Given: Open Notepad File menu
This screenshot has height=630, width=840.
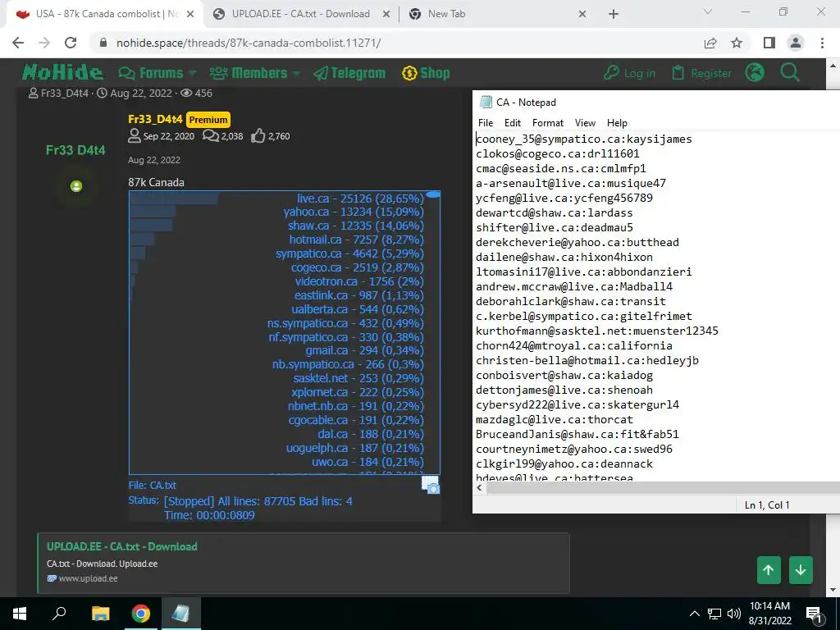Looking at the screenshot, I should pos(486,123).
